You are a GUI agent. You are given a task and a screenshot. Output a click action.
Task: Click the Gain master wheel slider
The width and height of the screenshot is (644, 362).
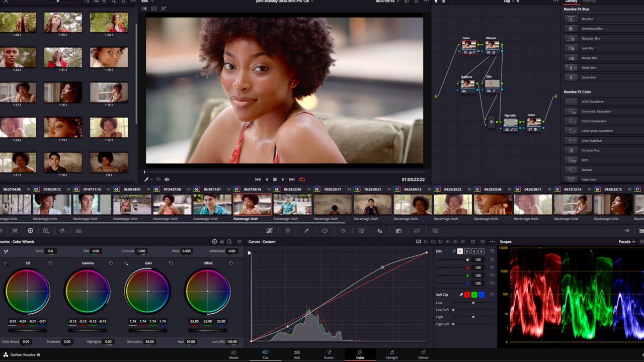pyautogui.click(x=147, y=330)
